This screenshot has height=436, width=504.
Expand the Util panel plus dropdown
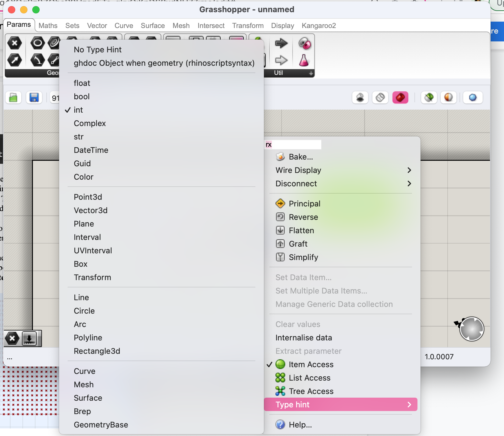(x=311, y=73)
